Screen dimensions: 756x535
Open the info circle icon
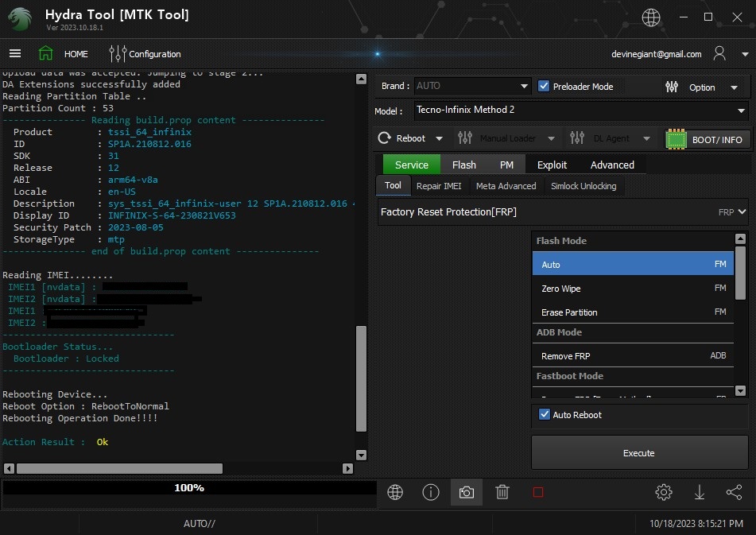click(x=431, y=492)
